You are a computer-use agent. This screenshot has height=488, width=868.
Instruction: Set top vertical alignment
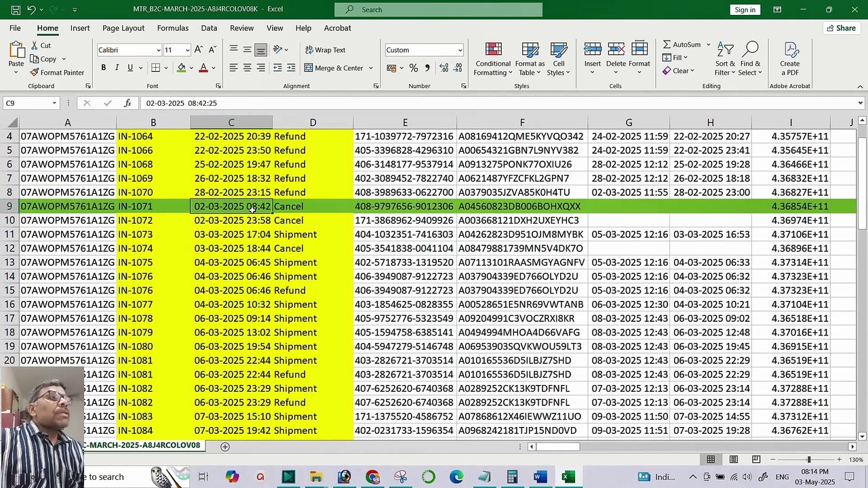pyautogui.click(x=233, y=50)
